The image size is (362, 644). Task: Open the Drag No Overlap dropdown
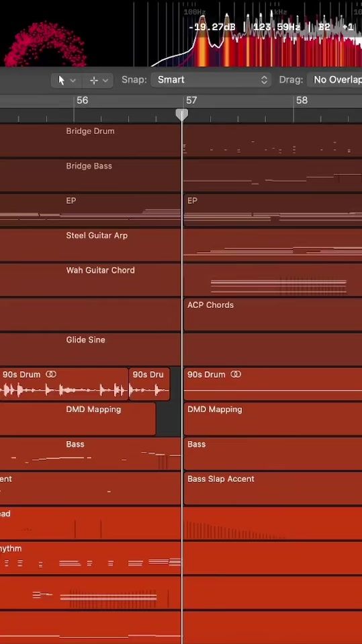(x=334, y=80)
